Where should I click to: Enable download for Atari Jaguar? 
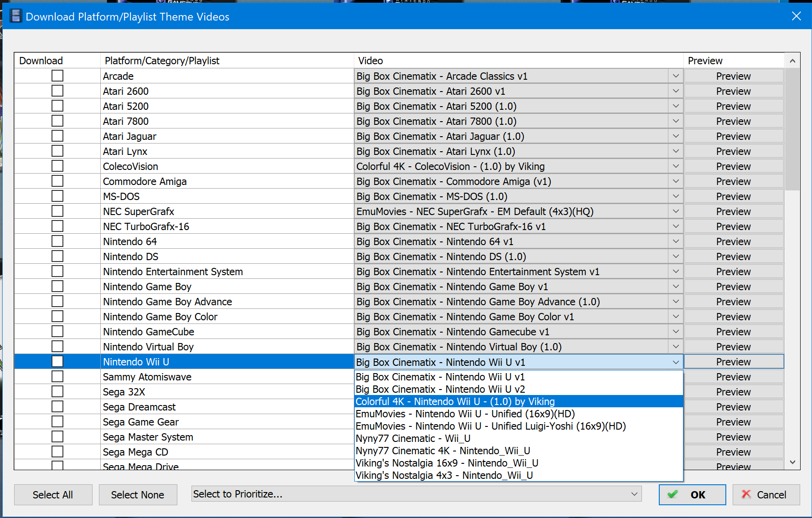pos(57,136)
